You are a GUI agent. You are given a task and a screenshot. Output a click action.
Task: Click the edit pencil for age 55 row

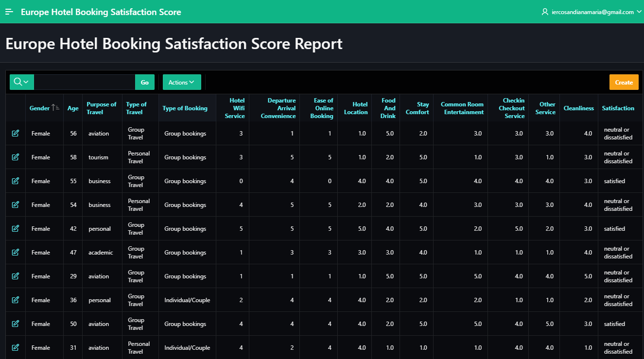[x=16, y=181]
